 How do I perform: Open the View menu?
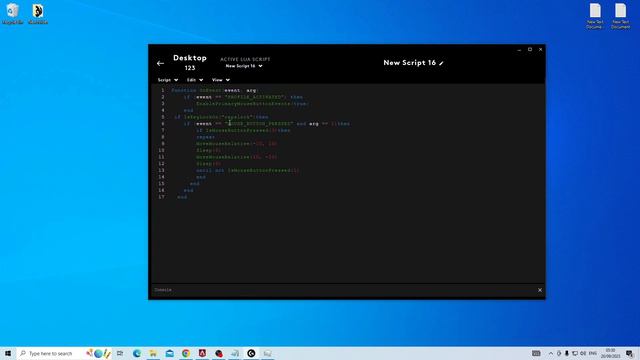[x=220, y=80]
